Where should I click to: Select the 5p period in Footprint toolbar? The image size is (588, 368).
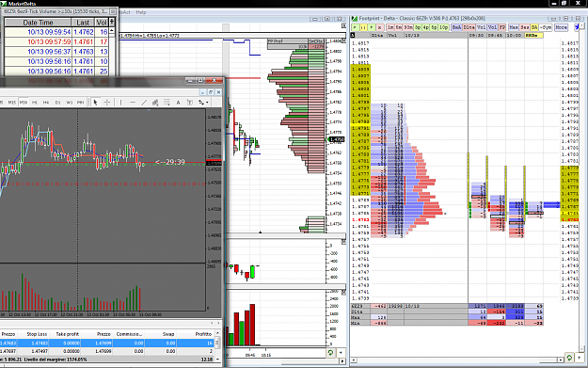coord(434,27)
